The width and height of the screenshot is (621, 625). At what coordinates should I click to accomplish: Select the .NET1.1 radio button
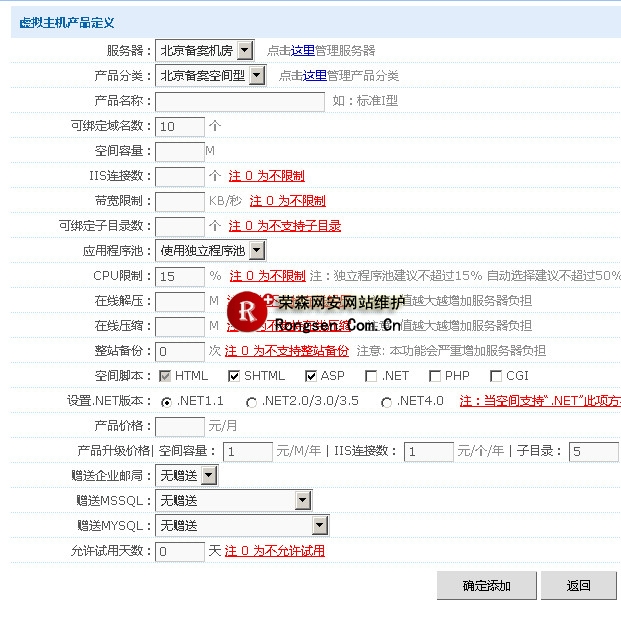coord(166,402)
